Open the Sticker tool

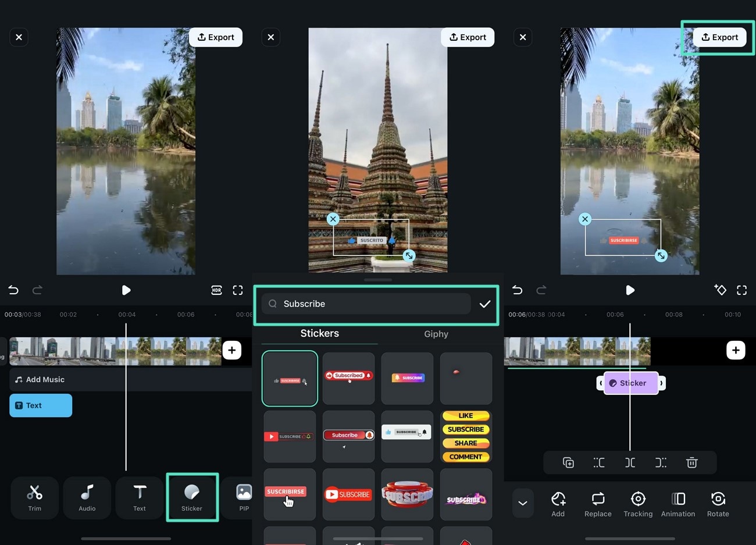click(192, 498)
